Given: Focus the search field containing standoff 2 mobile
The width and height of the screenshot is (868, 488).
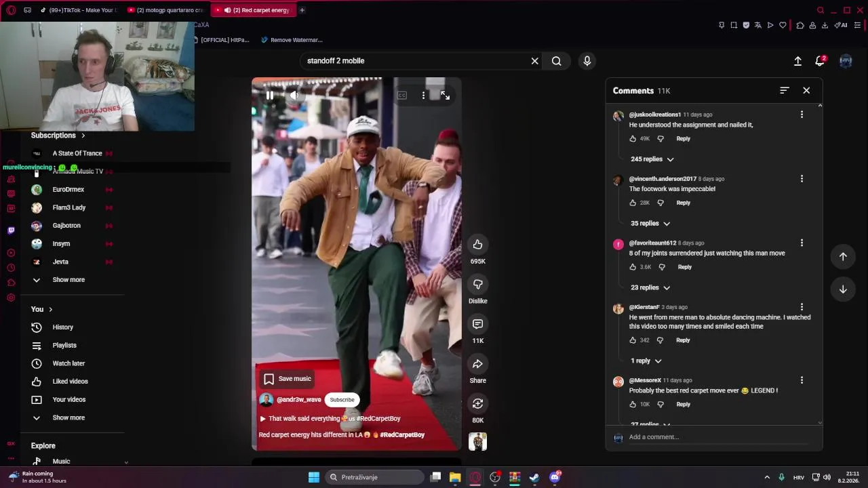Looking at the screenshot, I should [415, 61].
